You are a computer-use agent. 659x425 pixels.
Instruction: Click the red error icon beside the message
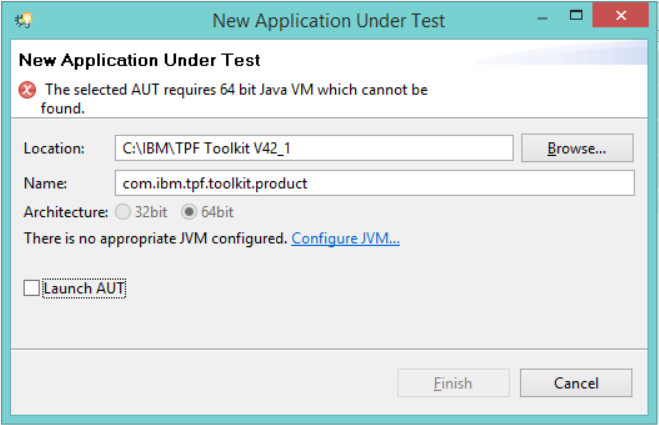pyautogui.click(x=27, y=90)
